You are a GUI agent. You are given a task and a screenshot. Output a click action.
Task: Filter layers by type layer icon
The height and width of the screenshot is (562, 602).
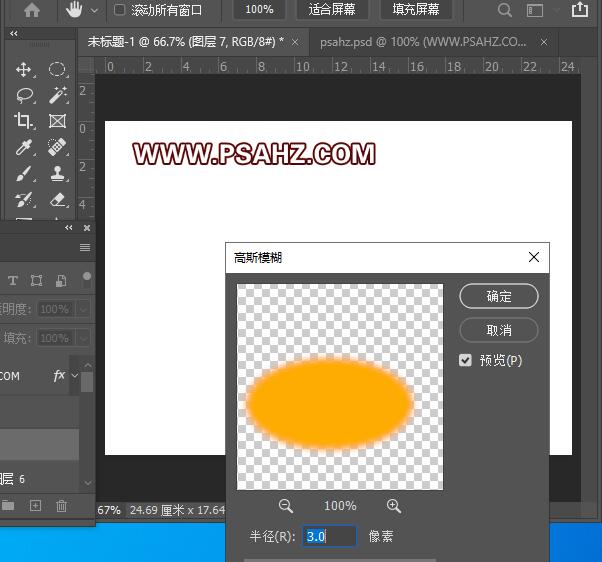click(x=13, y=281)
